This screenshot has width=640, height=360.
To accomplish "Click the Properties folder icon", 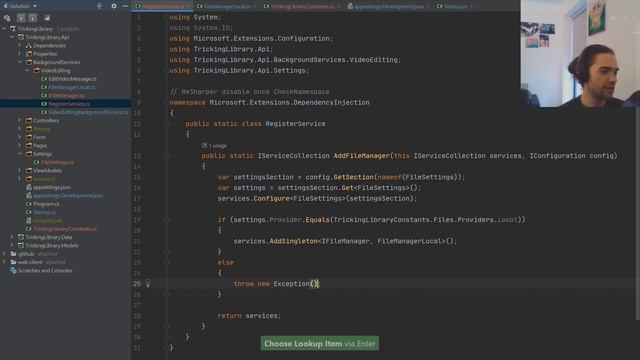I will click(x=29, y=54).
